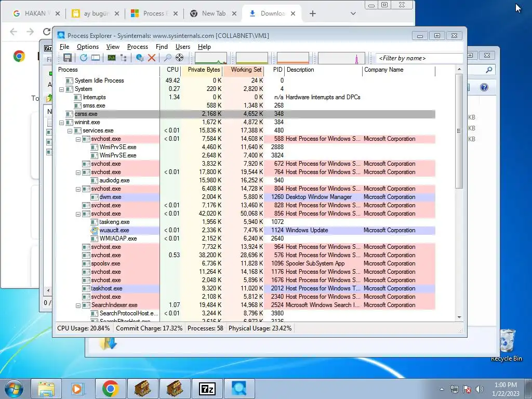Sort by Company Name column header
The height and width of the screenshot is (399, 532).
[x=398, y=70]
